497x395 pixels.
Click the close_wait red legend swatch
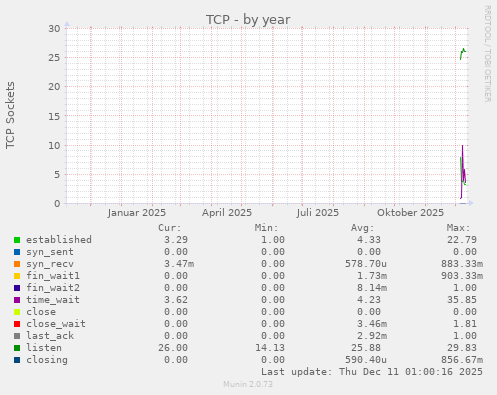[17, 324]
